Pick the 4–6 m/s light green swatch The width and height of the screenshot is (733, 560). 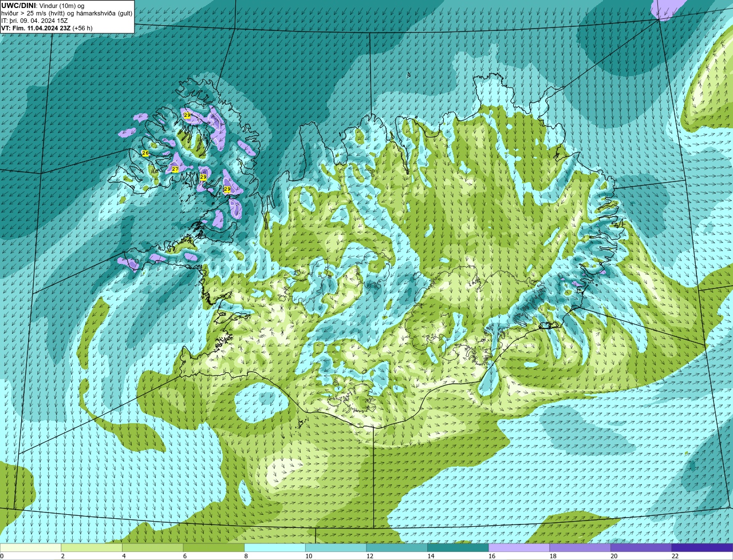(152, 547)
